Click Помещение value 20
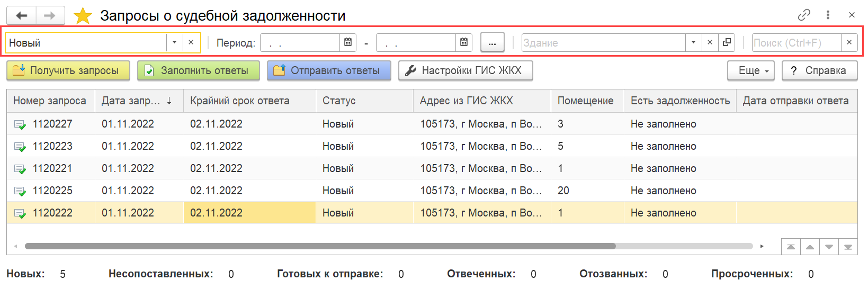868x289 pixels. tap(563, 191)
